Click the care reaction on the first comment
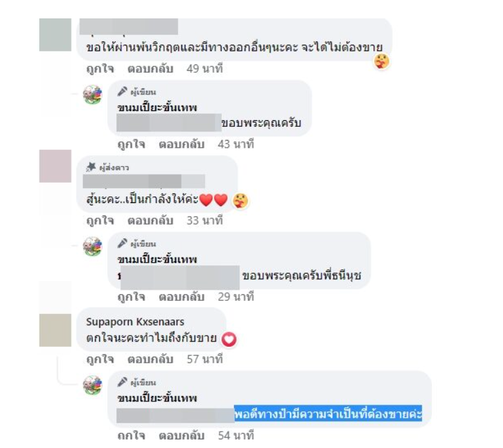Viewport: 503px width, 448px height. coord(381,61)
